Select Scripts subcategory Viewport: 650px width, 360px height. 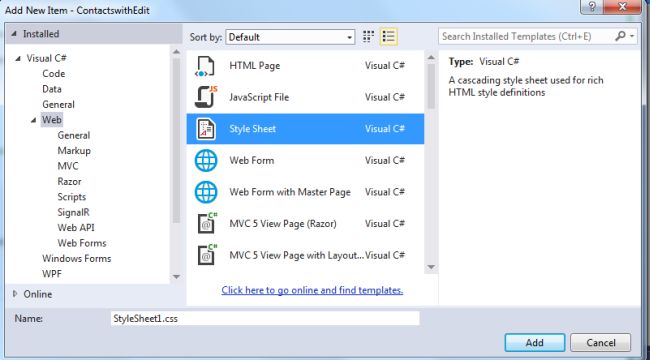[x=72, y=197]
